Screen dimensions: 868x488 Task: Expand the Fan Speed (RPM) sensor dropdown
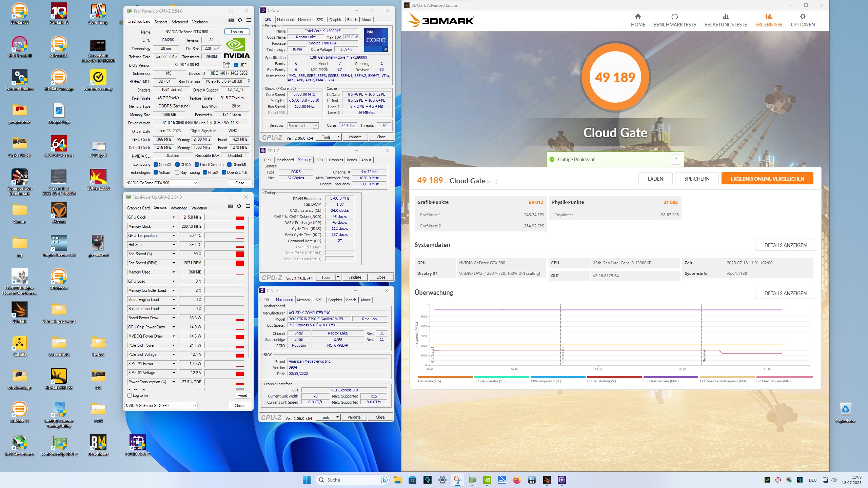tap(174, 263)
